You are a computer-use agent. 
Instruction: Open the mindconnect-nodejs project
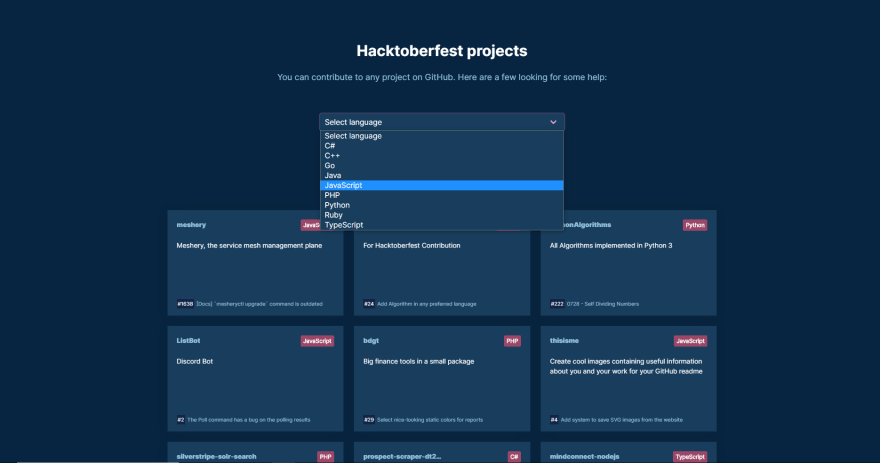pyautogui.click(x=584, y=456)
